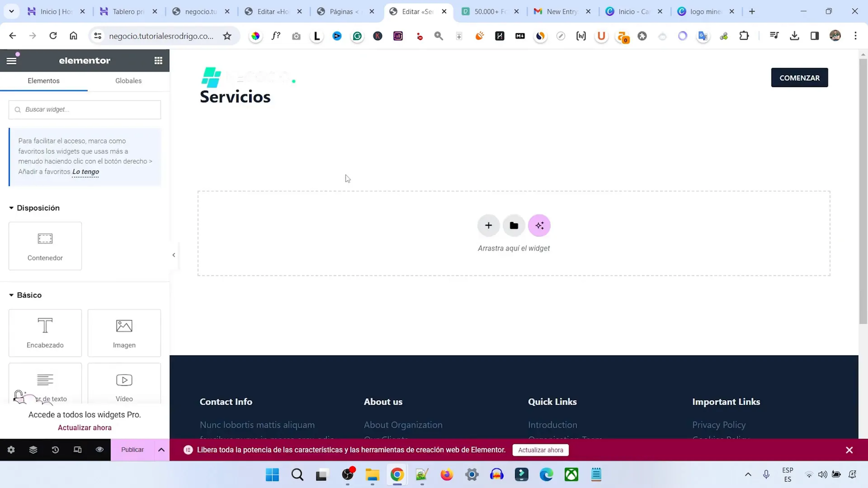Click the Publicar button

click(x=132, y=450)
